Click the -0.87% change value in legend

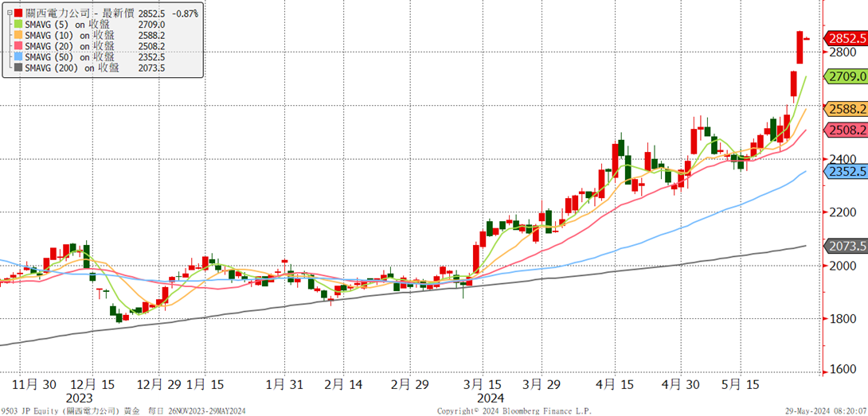[186, 12]
